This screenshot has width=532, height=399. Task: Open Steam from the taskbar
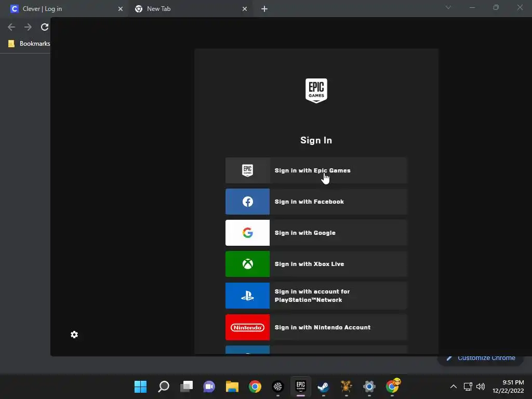[323, 386]
